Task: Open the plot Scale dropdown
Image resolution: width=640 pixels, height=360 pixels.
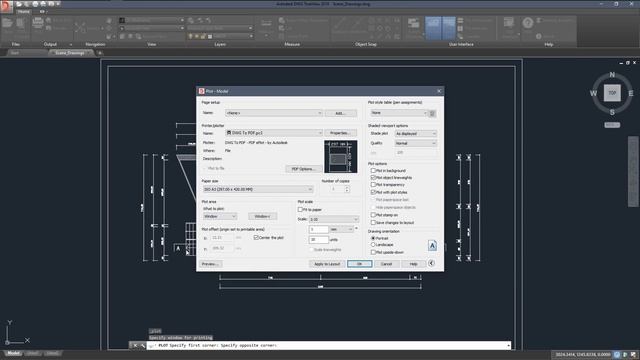Action: pos(333,220)
